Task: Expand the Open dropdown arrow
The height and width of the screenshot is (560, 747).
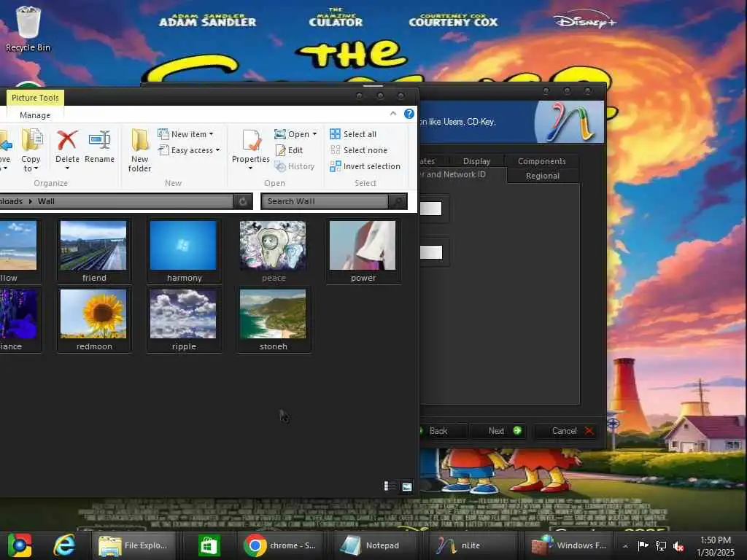Action: 314,134
